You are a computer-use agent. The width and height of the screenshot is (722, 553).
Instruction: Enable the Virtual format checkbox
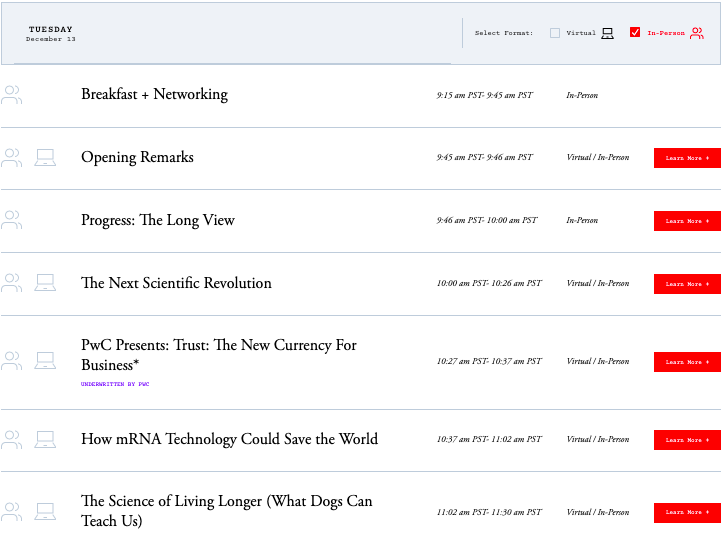[555, 33]
